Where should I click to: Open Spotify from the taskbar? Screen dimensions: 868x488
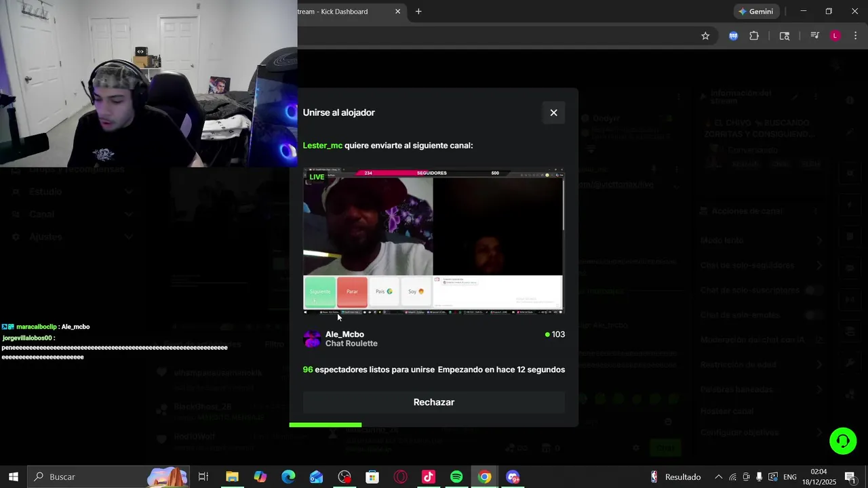pos(456,477)
